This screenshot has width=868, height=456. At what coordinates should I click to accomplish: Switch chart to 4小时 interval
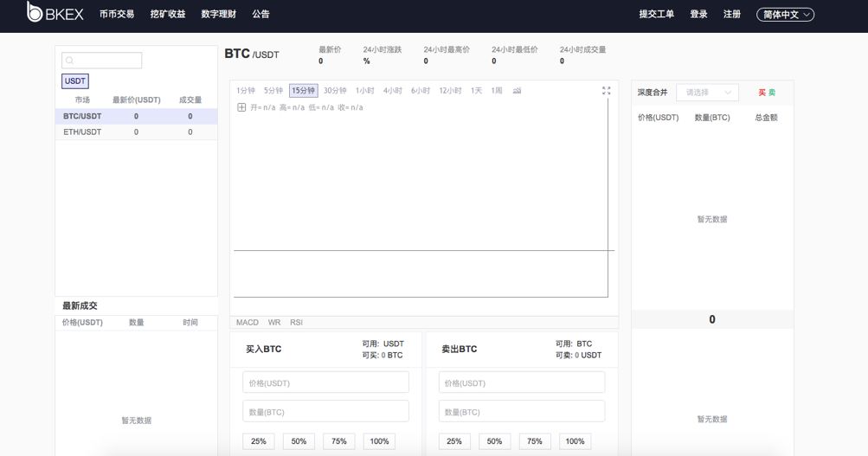[x=393, y=90]
